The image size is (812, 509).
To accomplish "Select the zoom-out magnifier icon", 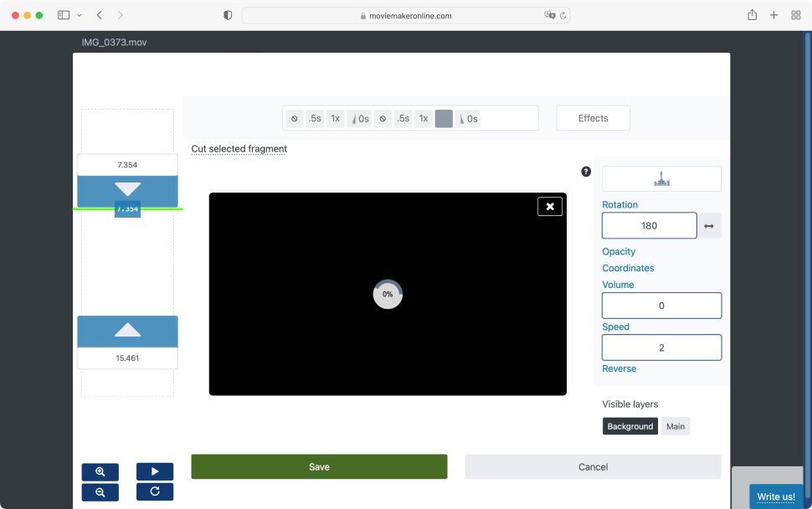I will point(100,491).
